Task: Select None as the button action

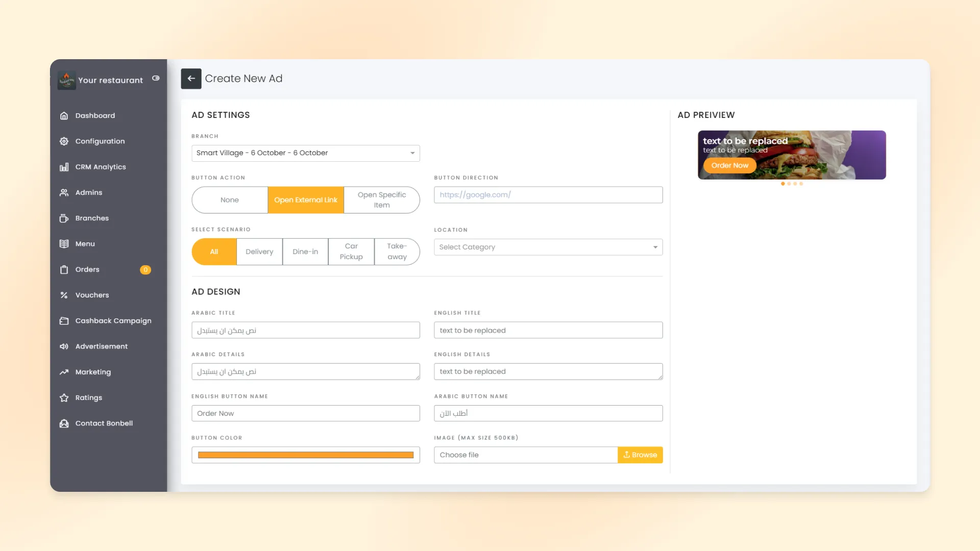Action: 230,200
